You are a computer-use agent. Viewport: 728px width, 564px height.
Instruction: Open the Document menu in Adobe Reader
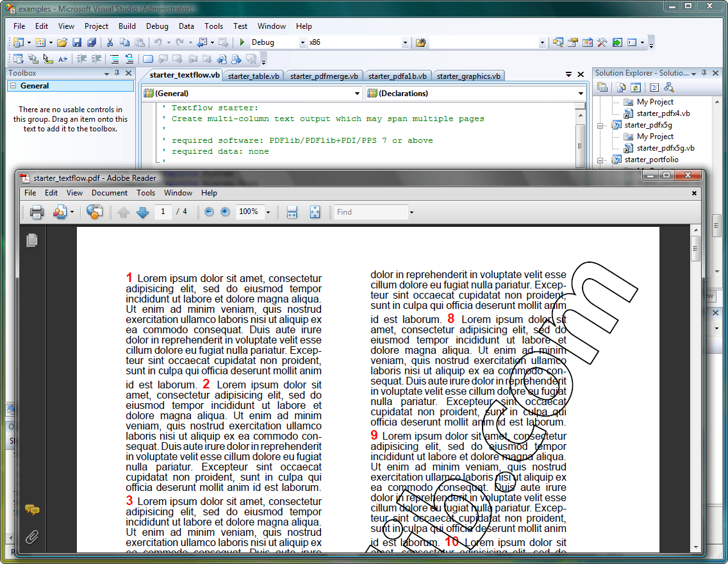coord(109,193)
